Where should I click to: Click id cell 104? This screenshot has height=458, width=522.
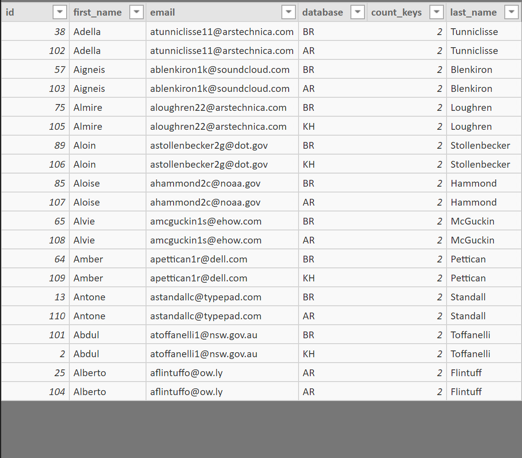pos(35,392)
